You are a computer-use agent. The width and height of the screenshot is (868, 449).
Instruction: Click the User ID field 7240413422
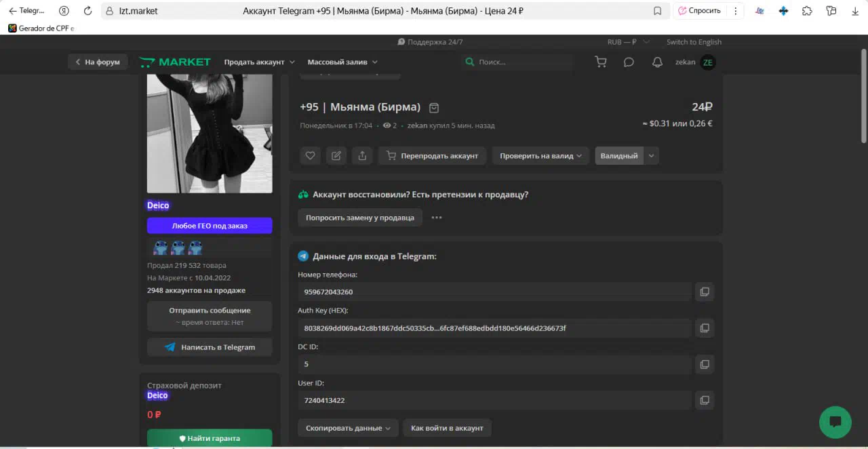pyautogui.click(x=494, y=400)
